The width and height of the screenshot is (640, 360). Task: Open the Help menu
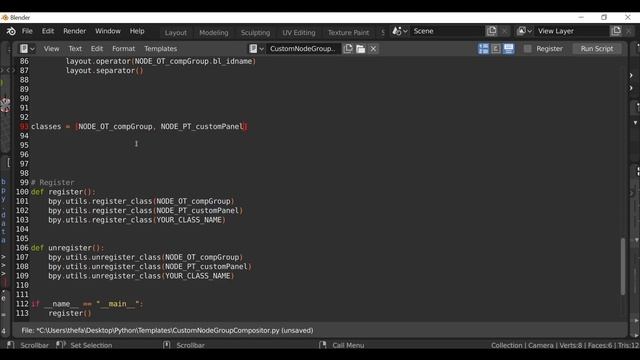137,31
